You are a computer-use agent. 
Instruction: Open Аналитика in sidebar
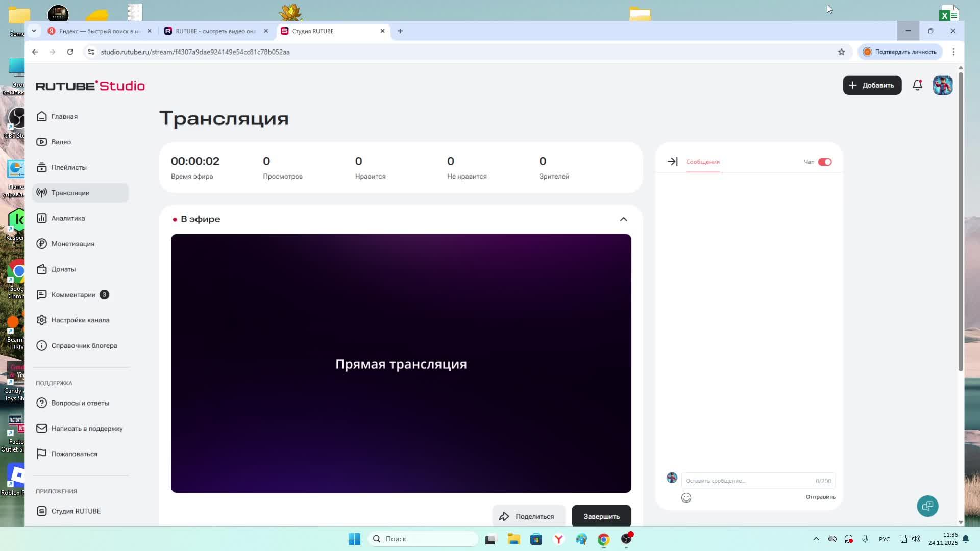[x=68, y=218]
